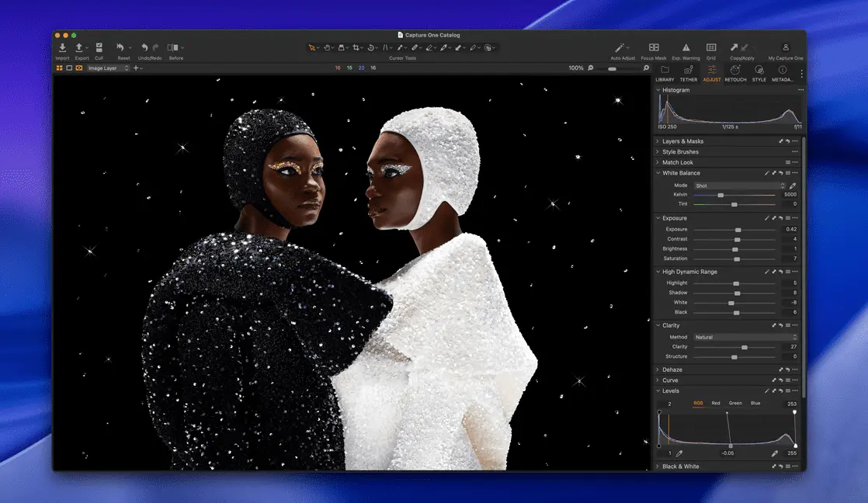Click the Reset icon in the toolbar
This screenshot has height=503, width=868.
point(121,48)
